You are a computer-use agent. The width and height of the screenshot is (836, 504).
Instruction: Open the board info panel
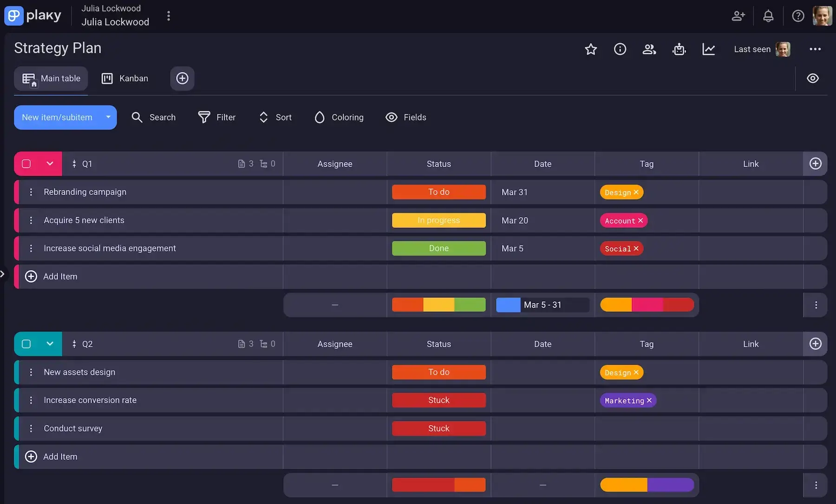620,49
